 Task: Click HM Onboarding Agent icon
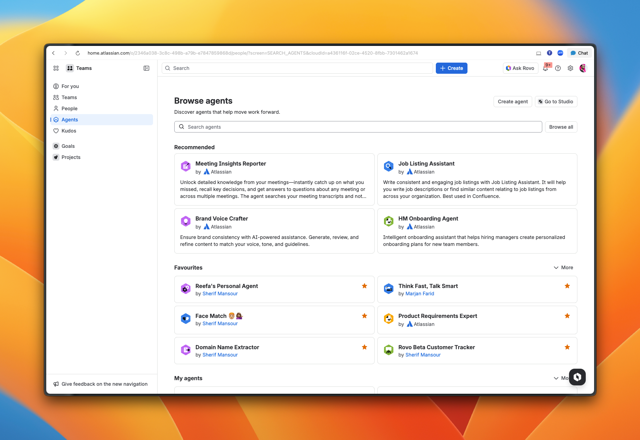coord(389,221)
